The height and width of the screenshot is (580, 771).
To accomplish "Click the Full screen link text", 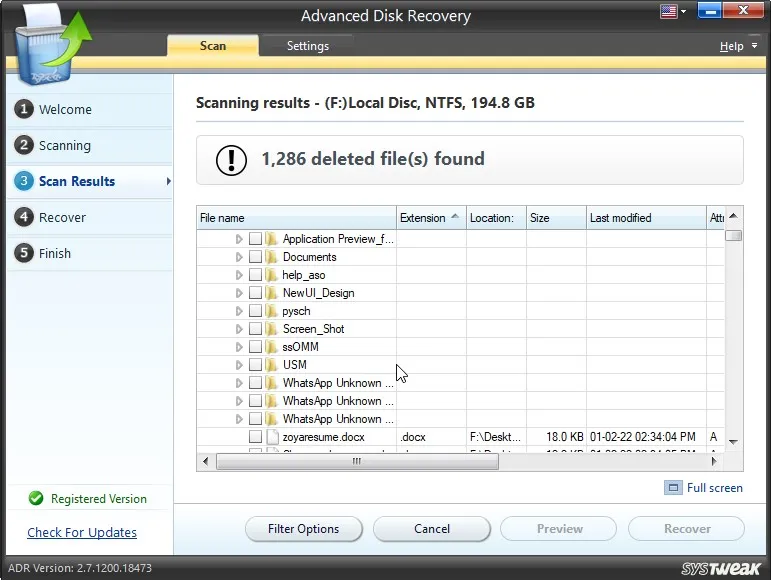I will click(714, 488).
